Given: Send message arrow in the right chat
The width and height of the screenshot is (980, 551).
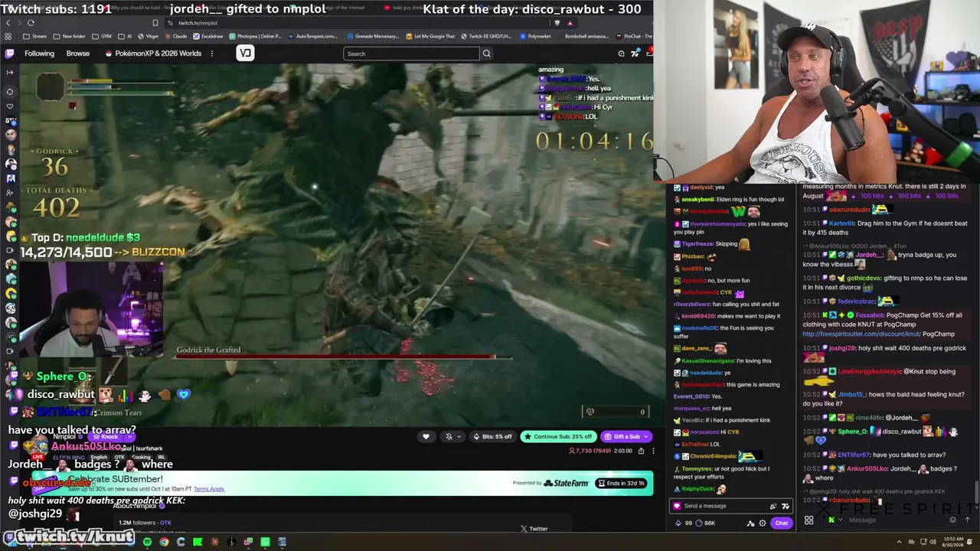Looking at the screenshot, I should tap(967, 520).
